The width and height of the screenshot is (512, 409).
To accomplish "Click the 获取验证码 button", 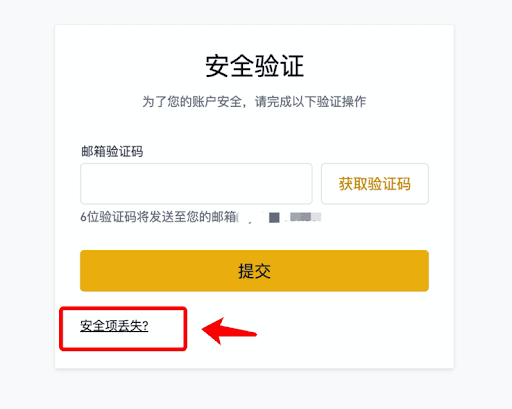I will [x=375, y=184].
